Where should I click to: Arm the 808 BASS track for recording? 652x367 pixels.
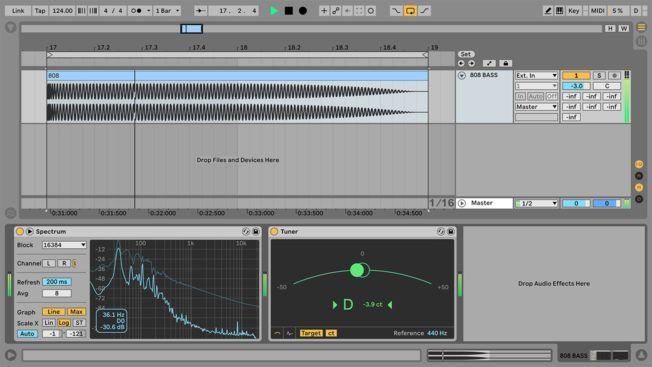[614, 76]
